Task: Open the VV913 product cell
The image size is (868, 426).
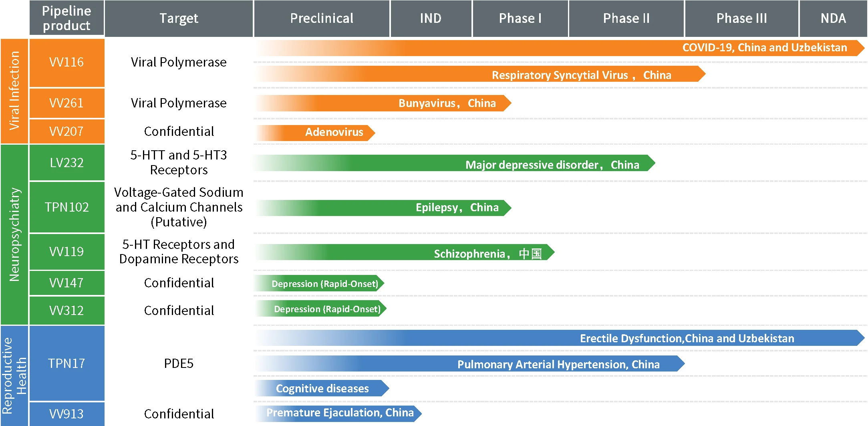Action: tap(66, 414)
